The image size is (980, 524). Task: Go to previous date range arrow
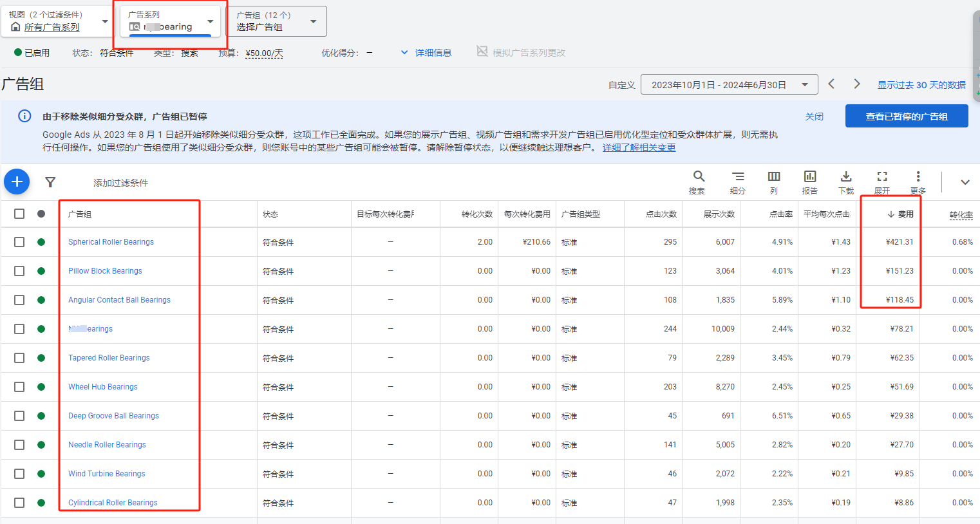click(831, 84)
